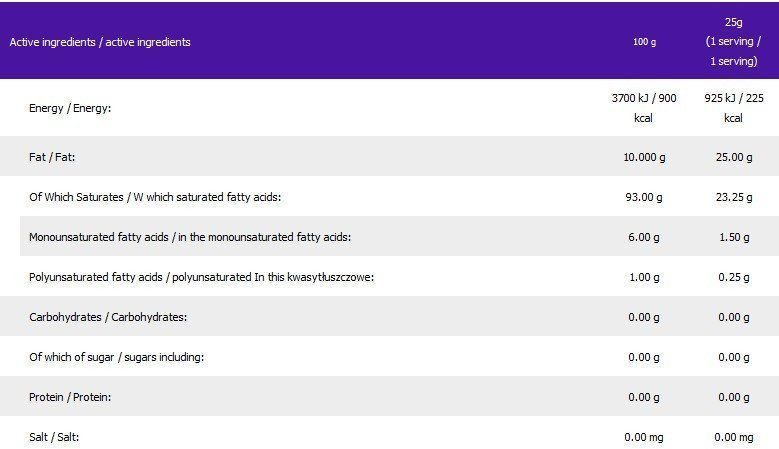The width and height of the screenshot is (779, 449).
Task: Click the '0.25 g' polyunsaturated serving value
Action: [734, 277]
